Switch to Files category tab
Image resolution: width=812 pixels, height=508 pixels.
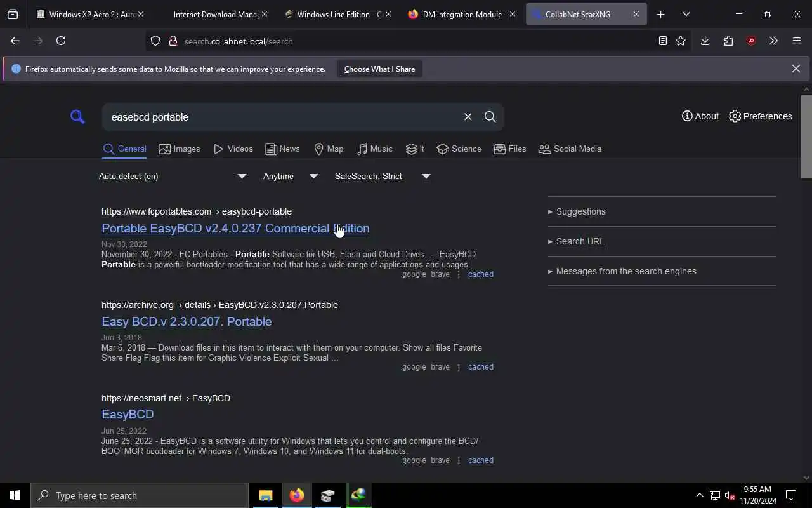coord(510,149)
